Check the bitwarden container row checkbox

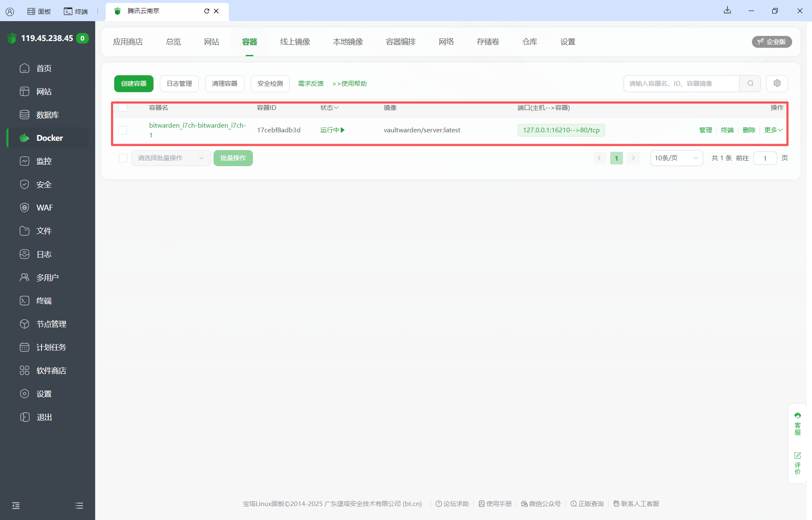pyautogui.click(x=123, y=130)
